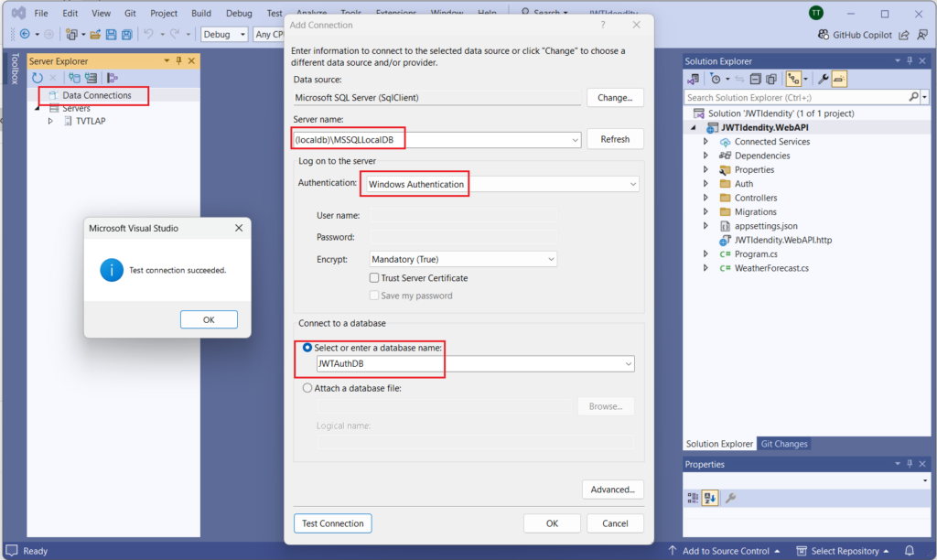The image size is (937, 560).
Task: Click the Connect to Server icon
Action: coord(91,78)
